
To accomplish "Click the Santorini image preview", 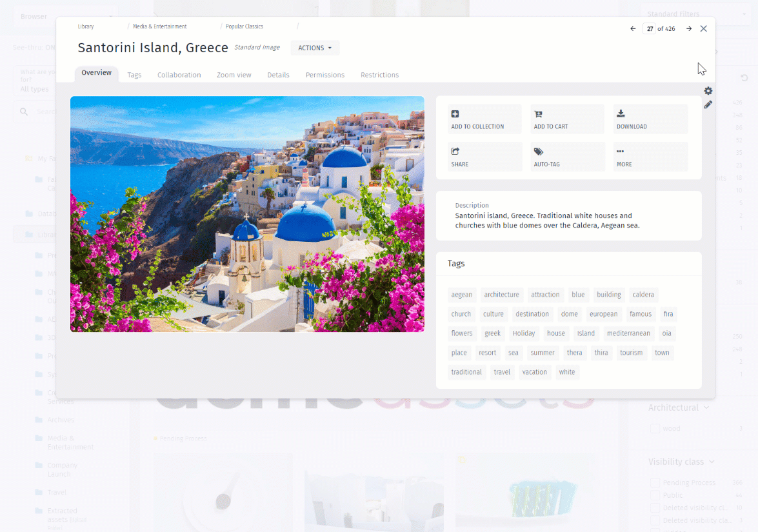I will [x=248, y=214].
